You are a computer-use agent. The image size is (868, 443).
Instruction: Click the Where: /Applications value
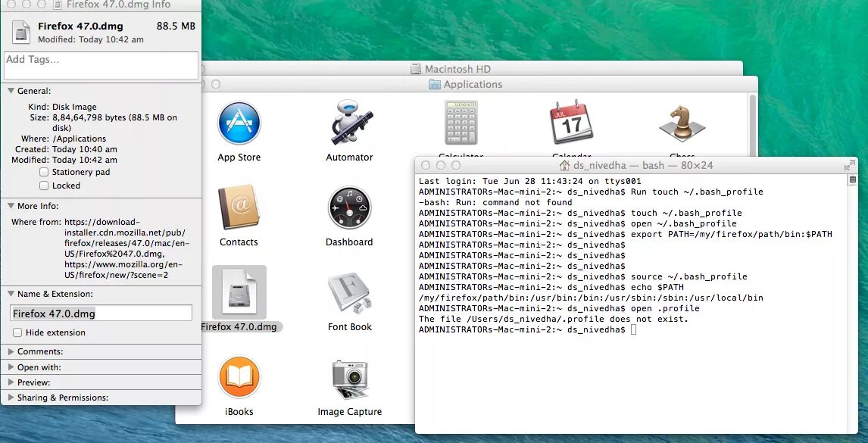pyautogui.click(x=80, y=139)
